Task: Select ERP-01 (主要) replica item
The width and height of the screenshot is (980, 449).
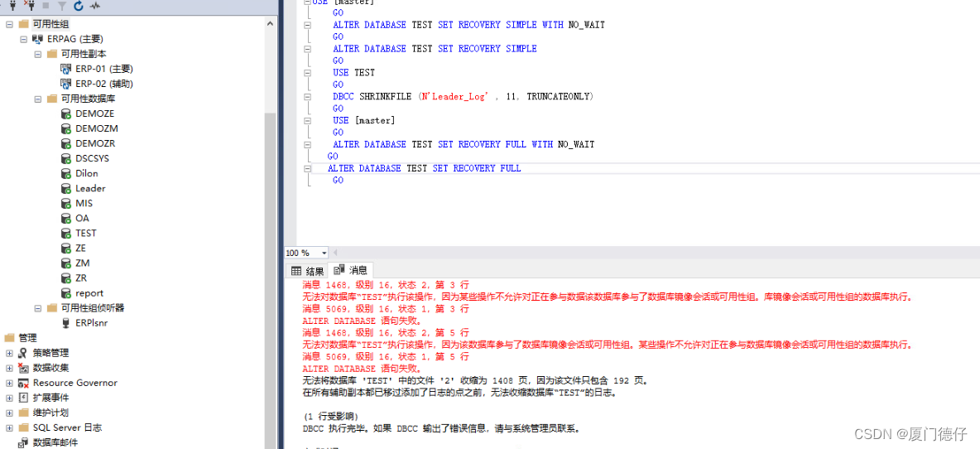Action: (103, 69)
